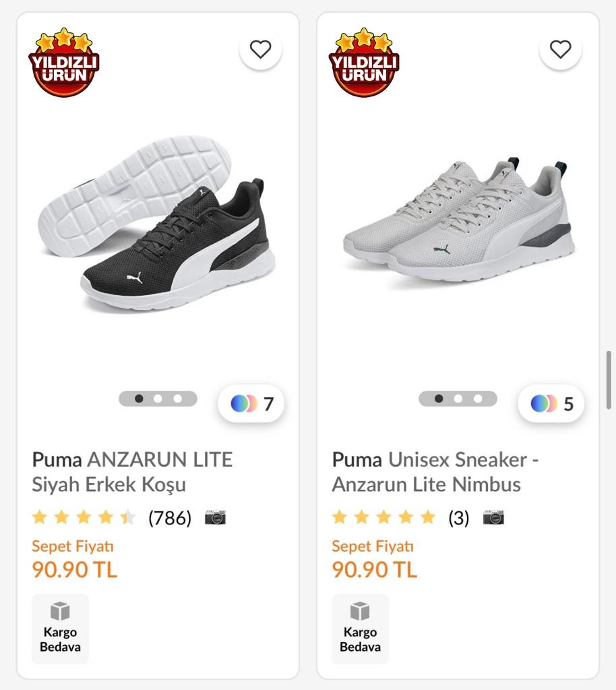Click Yildizli Urun badge on grey sneaker
616x690 pixels.
pos(364,63)
